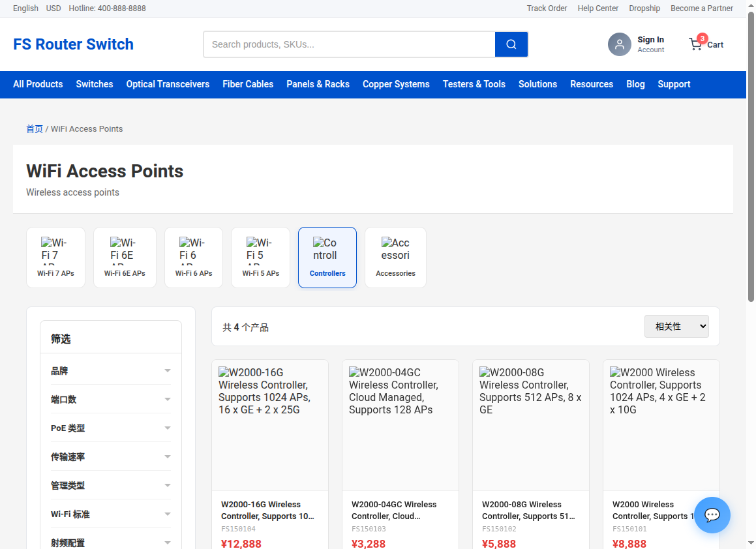
Task: Expand the 传输速率 filter
Action: [111, 456]
